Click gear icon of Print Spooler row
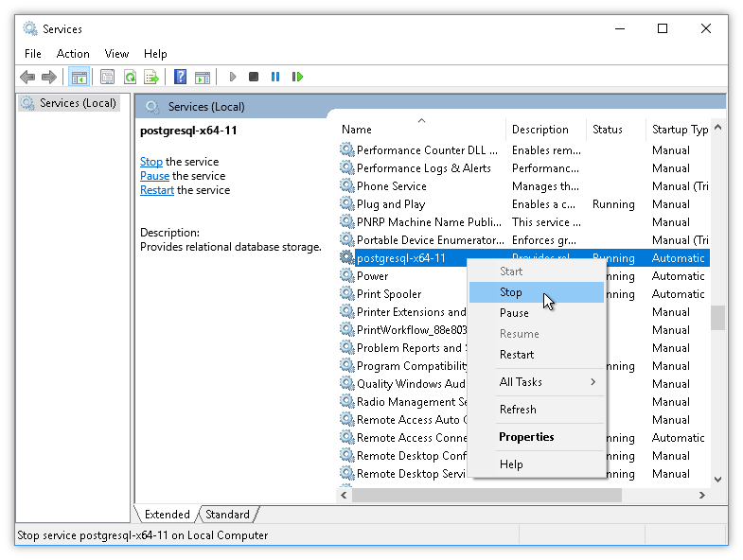The image size is (743, 560). click(x=347, y=294)
